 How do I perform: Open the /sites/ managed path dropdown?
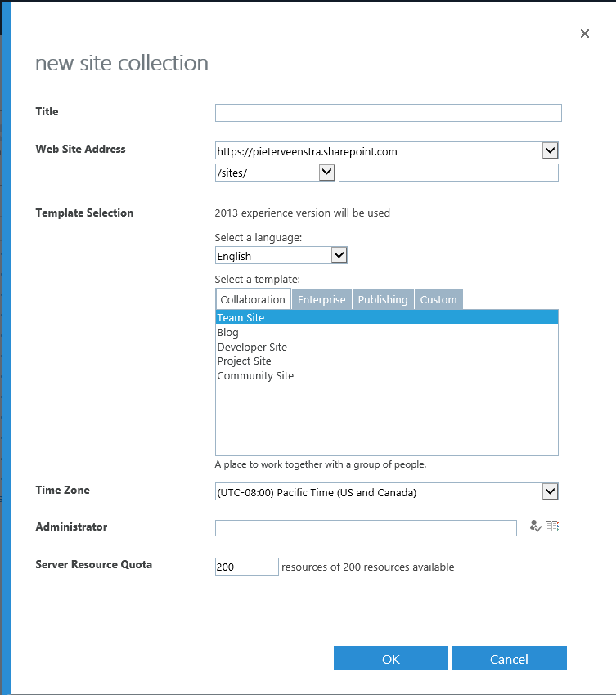click(275, 173)
